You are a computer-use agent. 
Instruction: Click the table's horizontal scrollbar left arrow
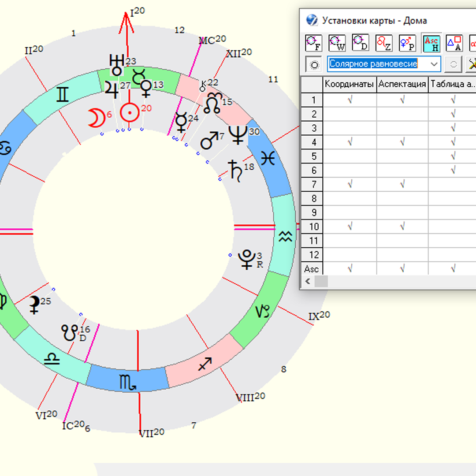pos(308,281)
